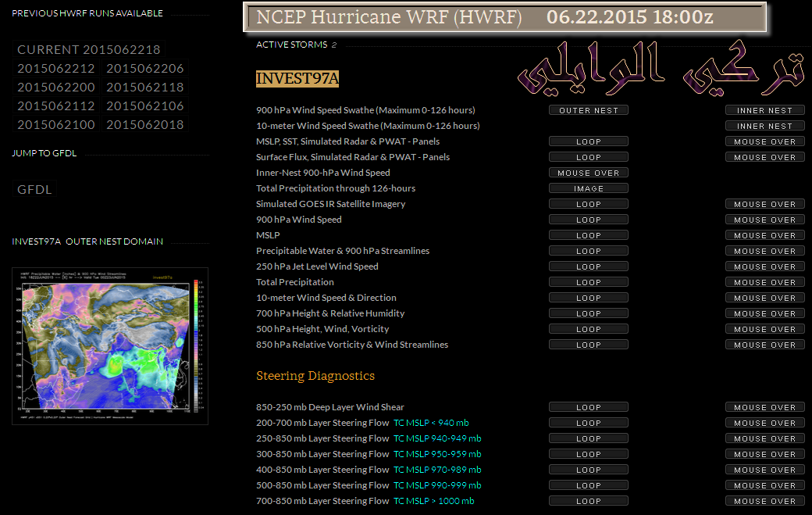Play LOOP for Precipitable Water & Streamlines
The image size is (812, 515).
(588, 251)
